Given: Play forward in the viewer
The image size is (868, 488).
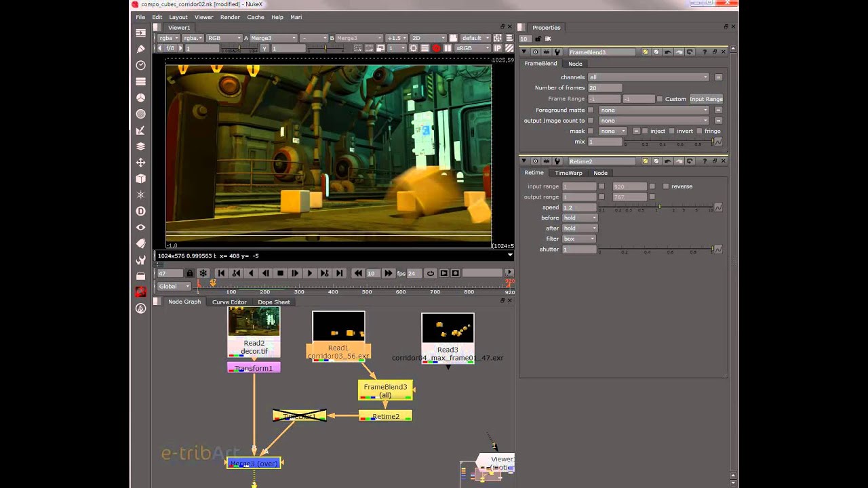Looking at the screenshot, I should 310,273.
